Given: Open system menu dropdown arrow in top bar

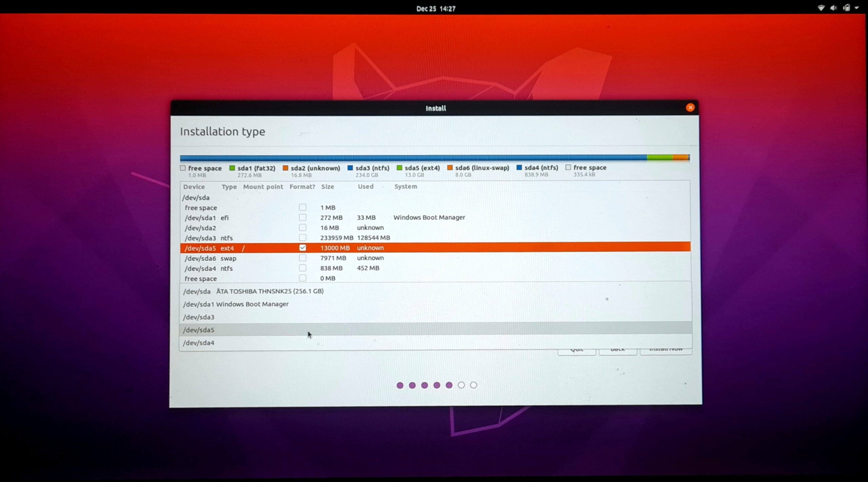Looking at the screenshot, I should tap(857, 8).
